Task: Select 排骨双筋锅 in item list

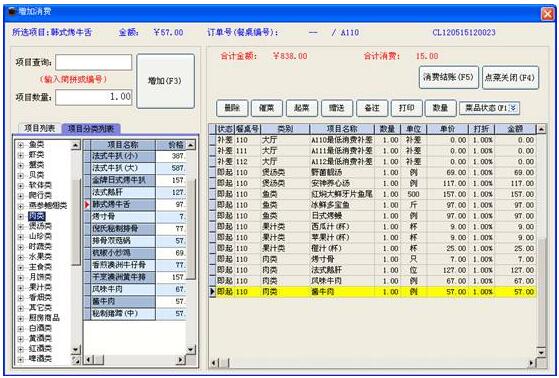Action: pyautogui.click(x=123, y=241)
